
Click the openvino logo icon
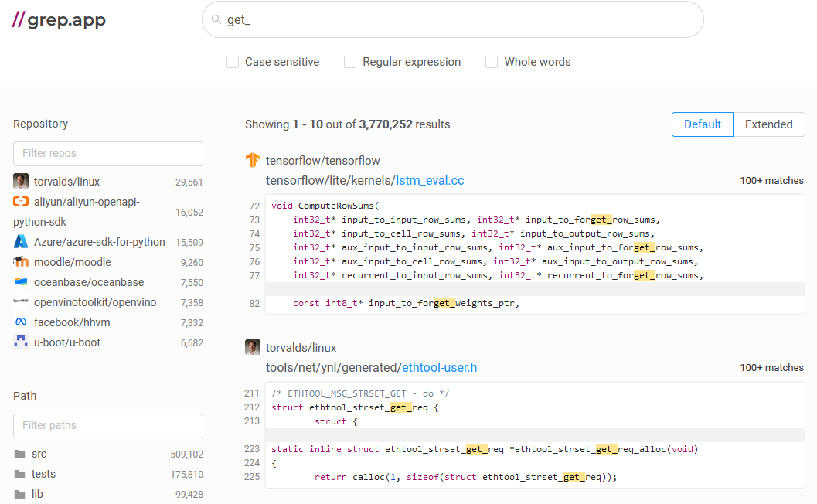[21, 301]
